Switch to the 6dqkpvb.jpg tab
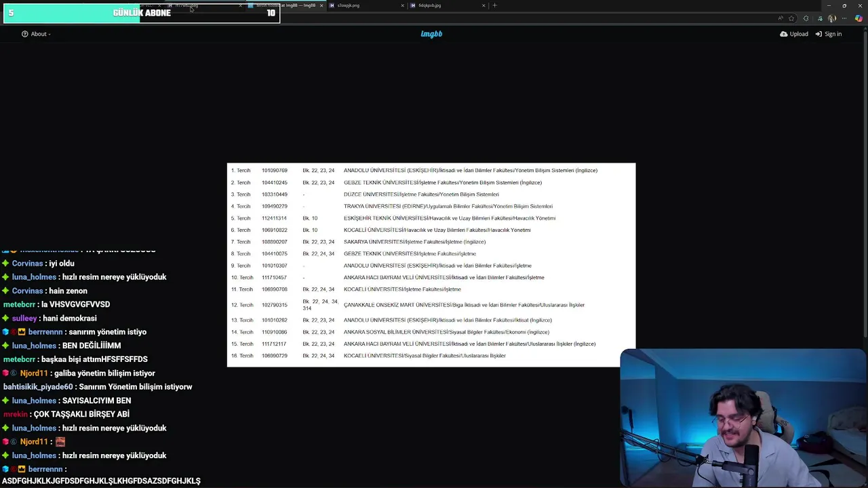The image size is (868, 488). 448,5
